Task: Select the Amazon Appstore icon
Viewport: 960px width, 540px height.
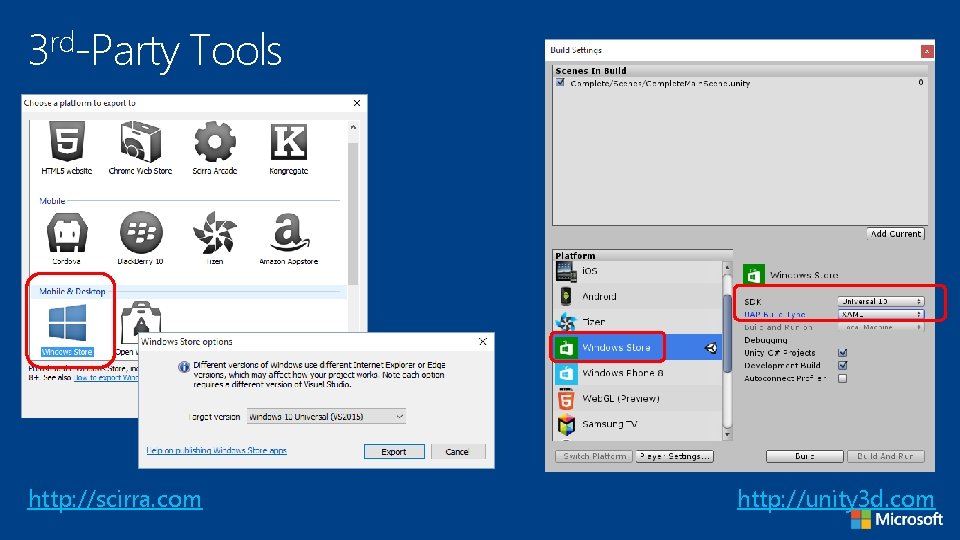Action: (x=289, y=233)
